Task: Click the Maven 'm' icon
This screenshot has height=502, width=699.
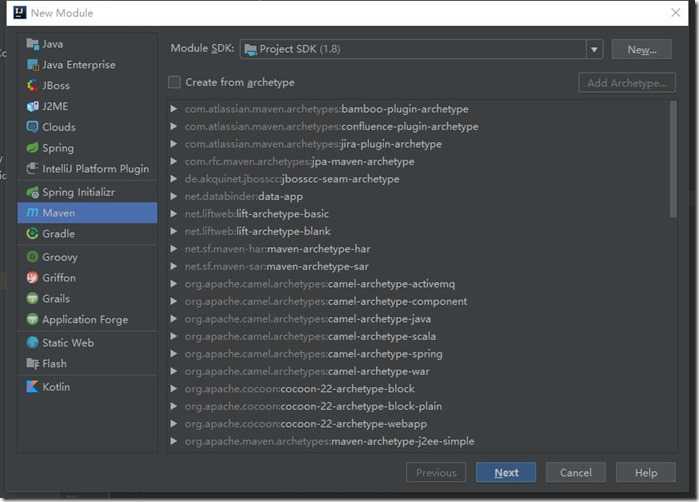Action: click(x=33, y=213)
